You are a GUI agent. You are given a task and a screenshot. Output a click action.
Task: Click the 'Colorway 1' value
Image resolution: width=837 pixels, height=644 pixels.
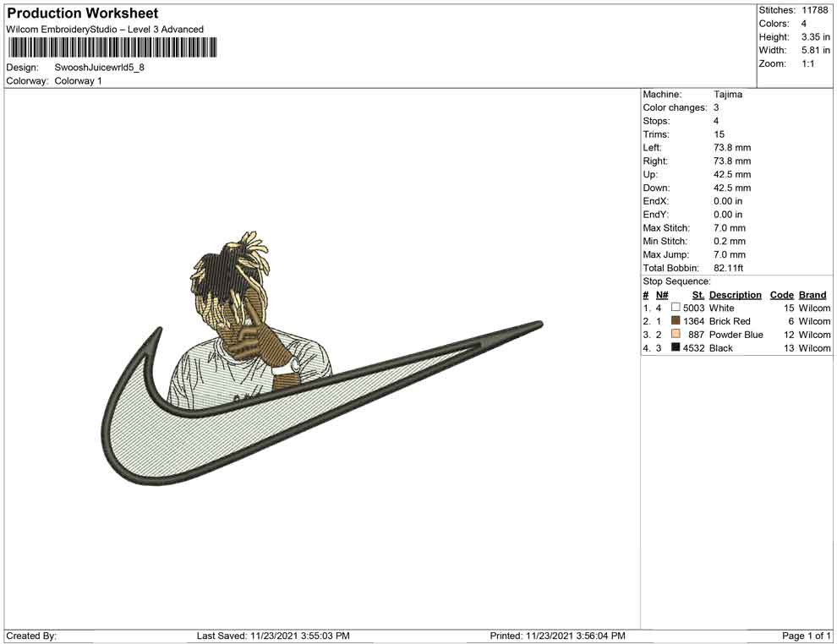(x=78, y=80)
